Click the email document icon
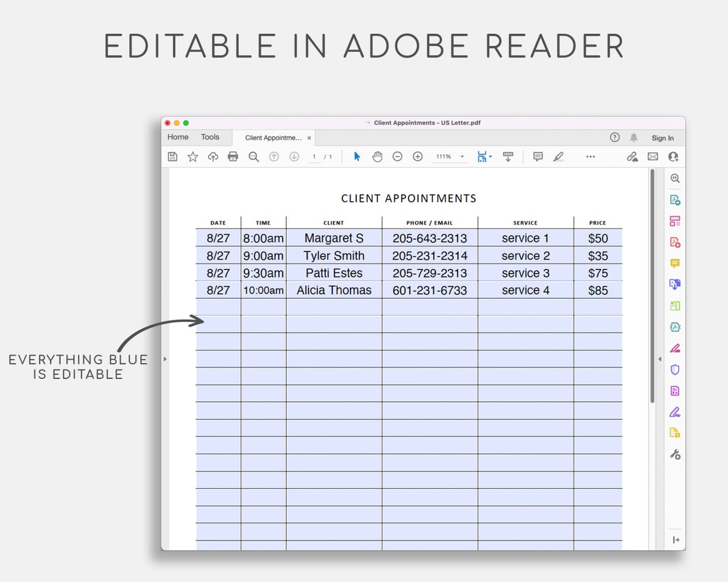728x582 pixels. (653, 156)
